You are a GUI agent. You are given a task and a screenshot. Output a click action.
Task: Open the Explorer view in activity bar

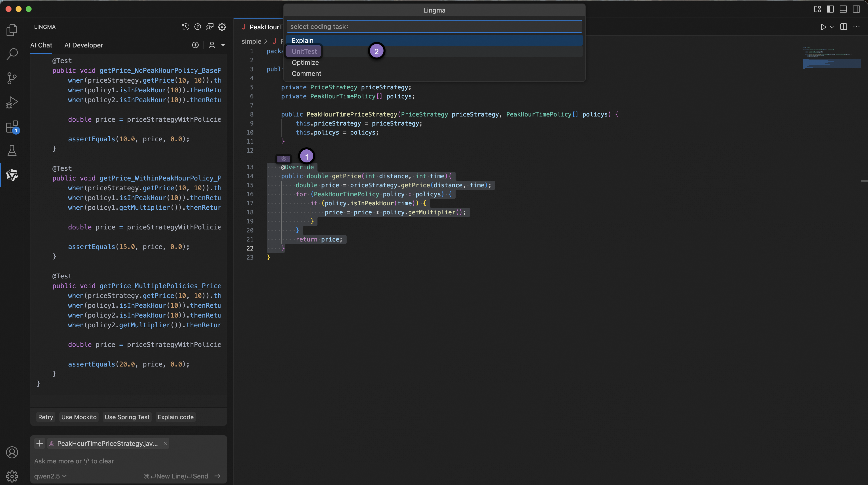click(x=12, y=30)
